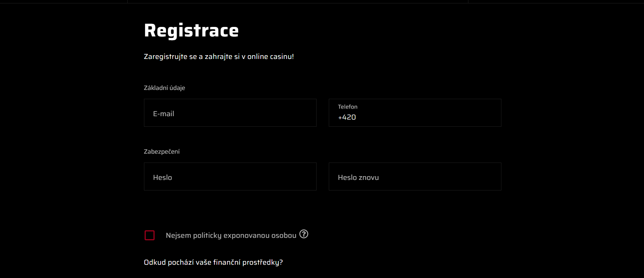Click the E-mail input field
This screenshot has width=644, height=278.
[x=230, y=113]
